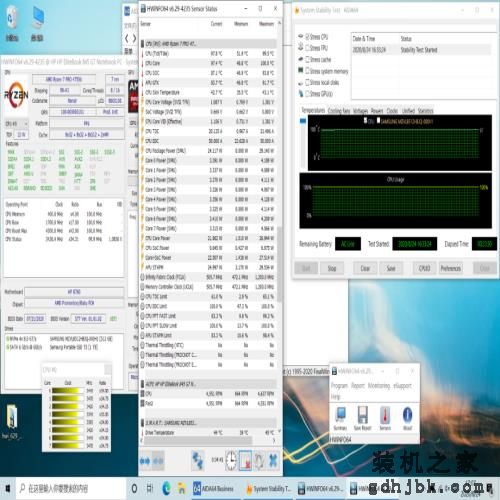Open File Explorer from taskbar
Image resolution: width=500 pixels, height=500 pixels.
(182, 489)
